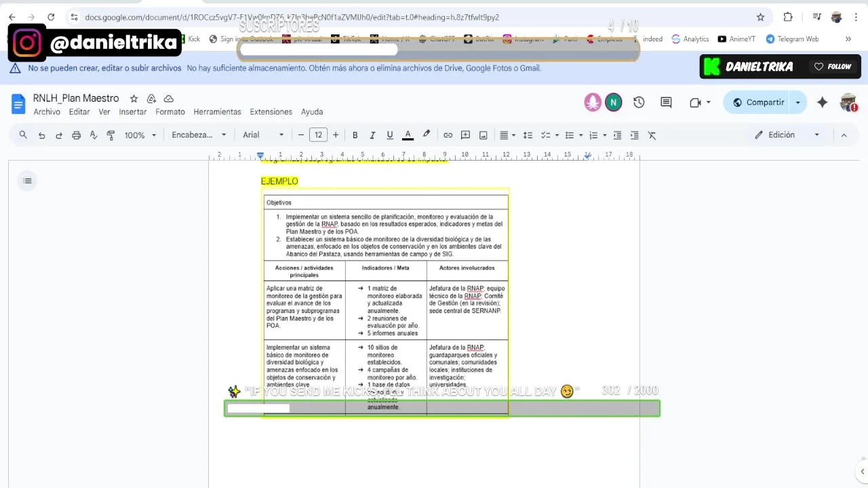Screen dimensions: 868x488
Task: Decrease font size with minus button
Action: (301, 135)
